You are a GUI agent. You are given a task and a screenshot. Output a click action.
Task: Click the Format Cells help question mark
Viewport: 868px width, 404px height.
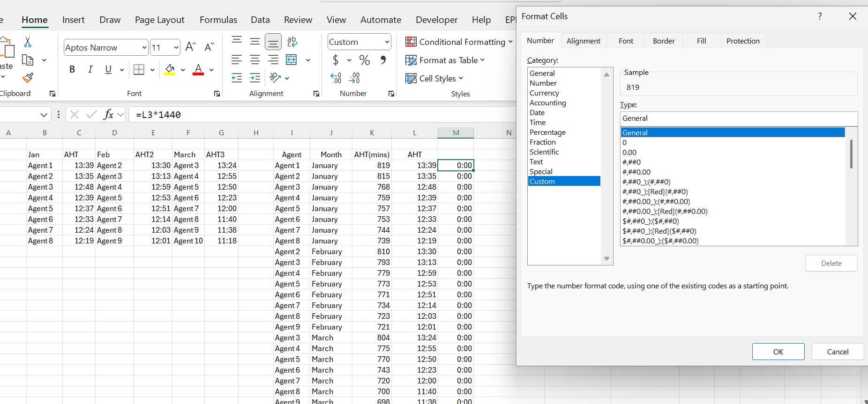pos(820,16)
